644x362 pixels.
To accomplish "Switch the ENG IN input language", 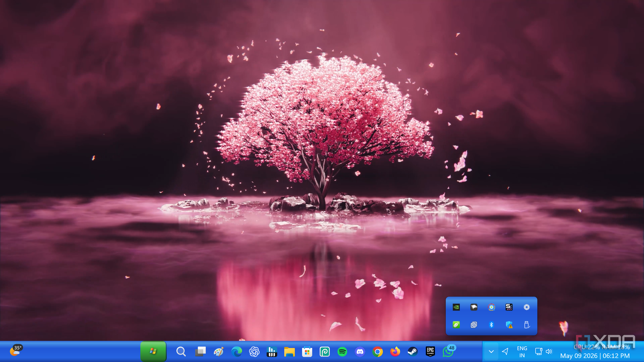I will click(x=522, y=352).
